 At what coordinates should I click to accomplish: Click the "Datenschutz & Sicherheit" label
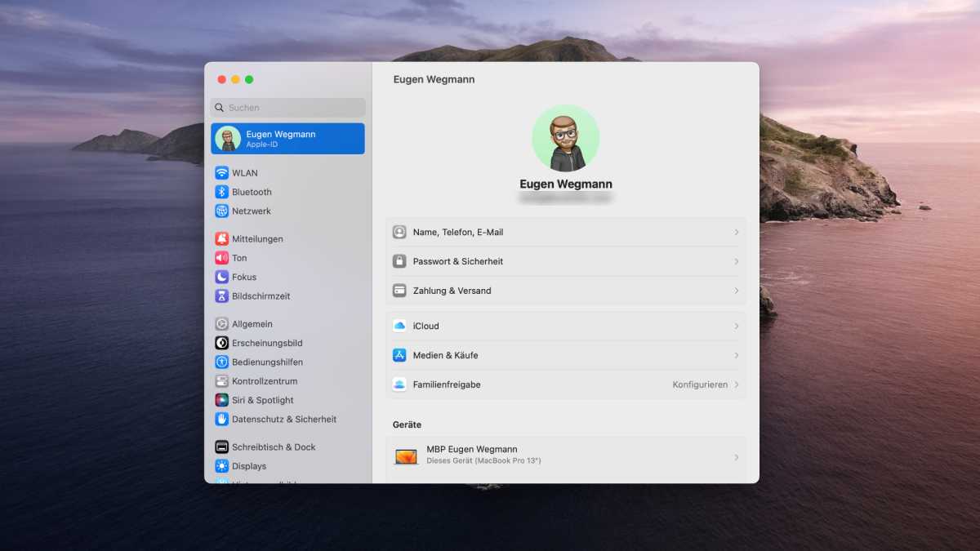click(284, 419)
